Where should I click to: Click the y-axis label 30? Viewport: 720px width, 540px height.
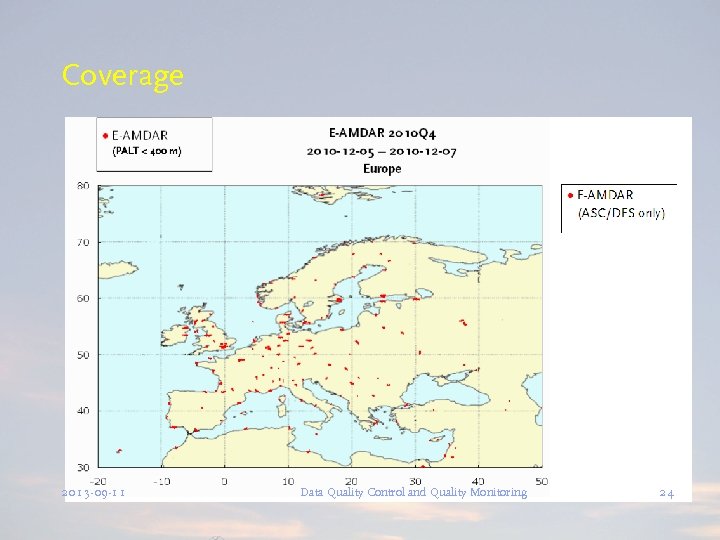(83, 467)
